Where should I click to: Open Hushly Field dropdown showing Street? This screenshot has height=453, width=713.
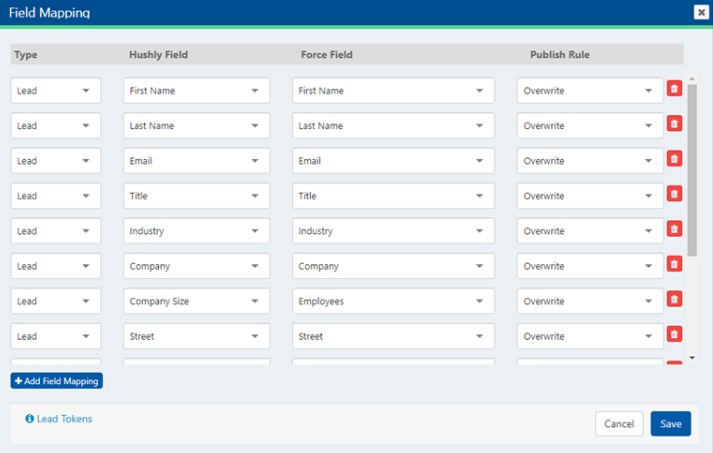[196, 336]
